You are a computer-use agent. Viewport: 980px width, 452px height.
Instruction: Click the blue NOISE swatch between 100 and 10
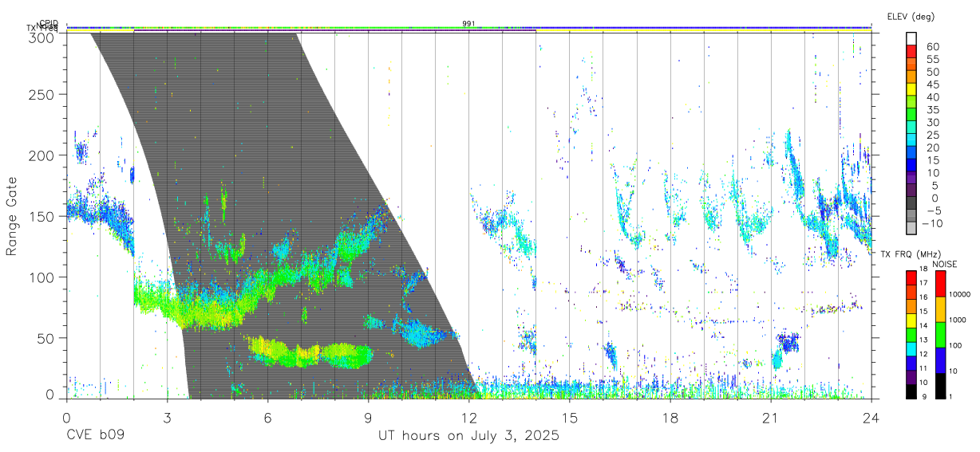click(939, 360)
